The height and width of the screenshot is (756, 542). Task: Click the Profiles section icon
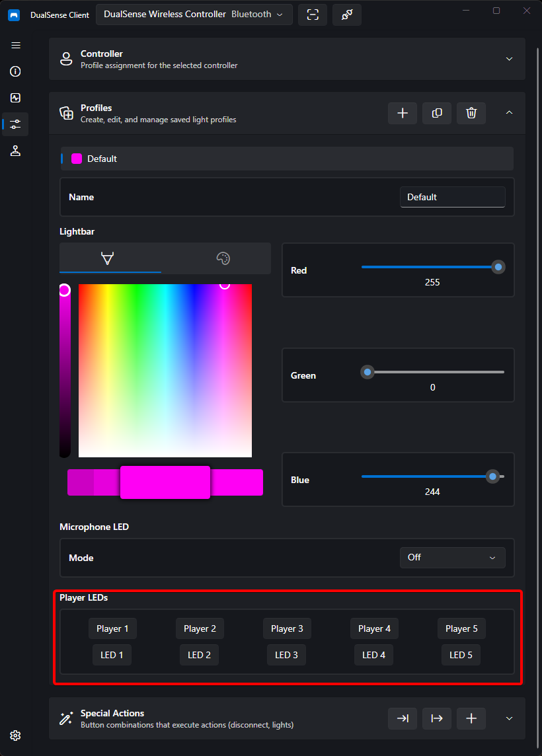point(66,113)
